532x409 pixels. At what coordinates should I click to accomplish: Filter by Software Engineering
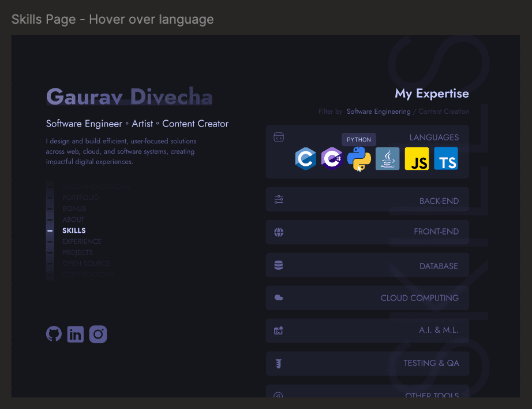379,111
